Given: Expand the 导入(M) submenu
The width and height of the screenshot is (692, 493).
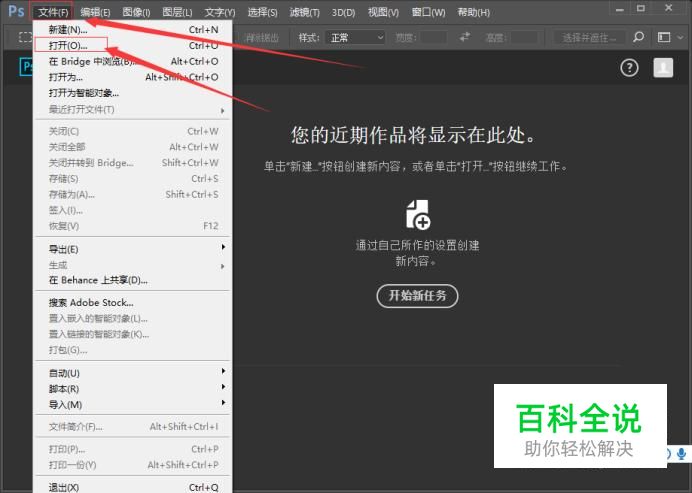Looking at the screenshot, I should [133, 405].
